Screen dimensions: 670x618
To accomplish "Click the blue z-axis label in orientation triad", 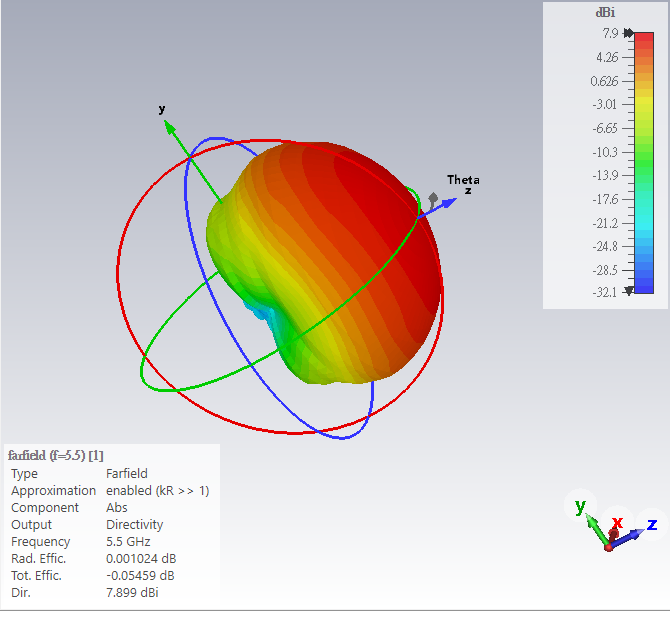I will pyautogui.click(x=651, y=524).
